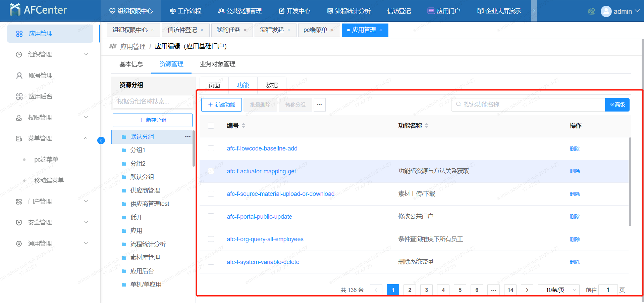Select the afc-f-portal-public-update row checkbox

211,217
